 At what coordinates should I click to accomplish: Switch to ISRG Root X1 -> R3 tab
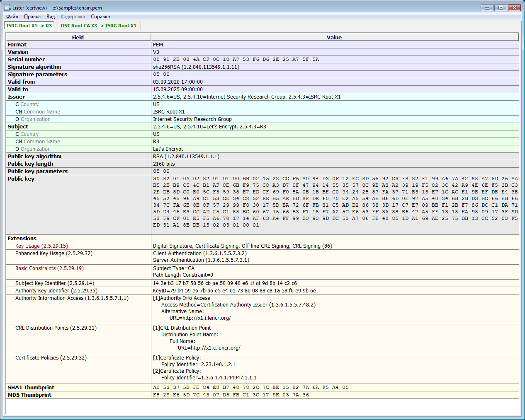click(x=29, y=26)
